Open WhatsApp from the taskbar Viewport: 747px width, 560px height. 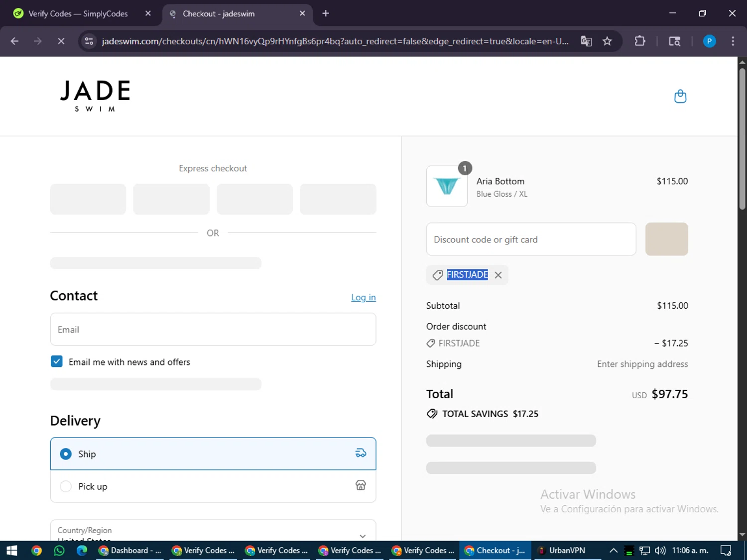click(x=59, y=551)
